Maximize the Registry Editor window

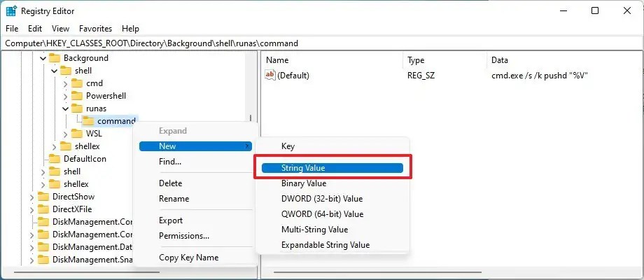(595, 11)
